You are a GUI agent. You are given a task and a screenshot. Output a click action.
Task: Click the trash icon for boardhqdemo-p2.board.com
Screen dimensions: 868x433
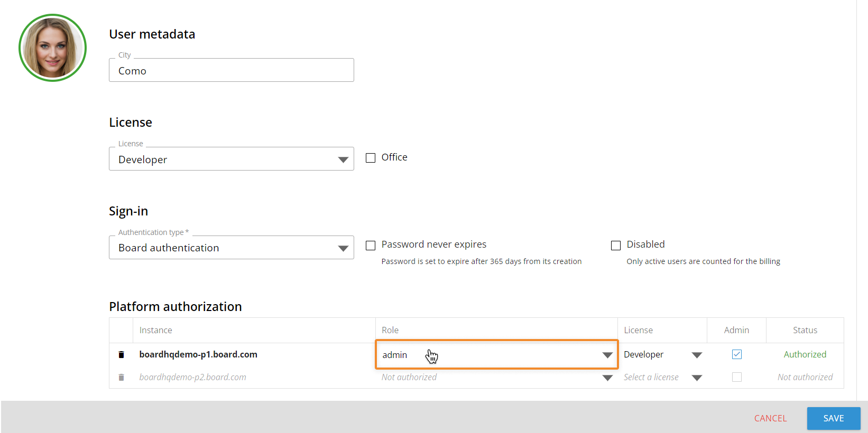pos(121,377)
